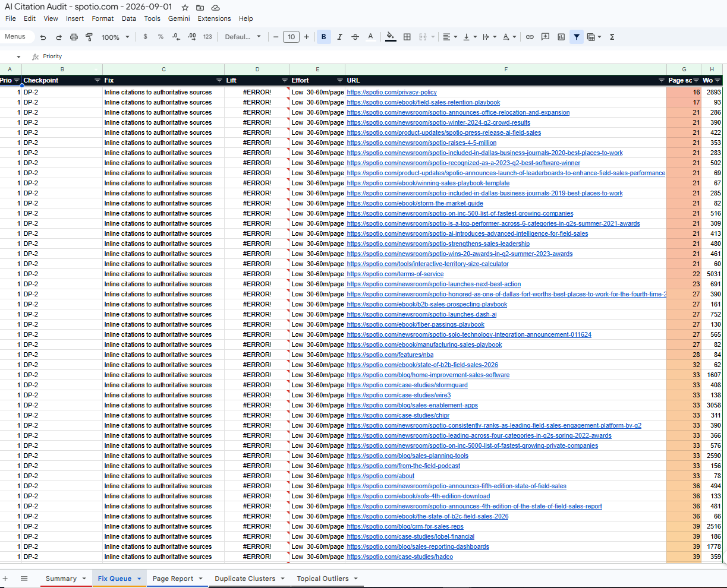The height and width of the screenshot is (588, 727).
Task: Open vertical align dropdown
Action: click(470, 37)
